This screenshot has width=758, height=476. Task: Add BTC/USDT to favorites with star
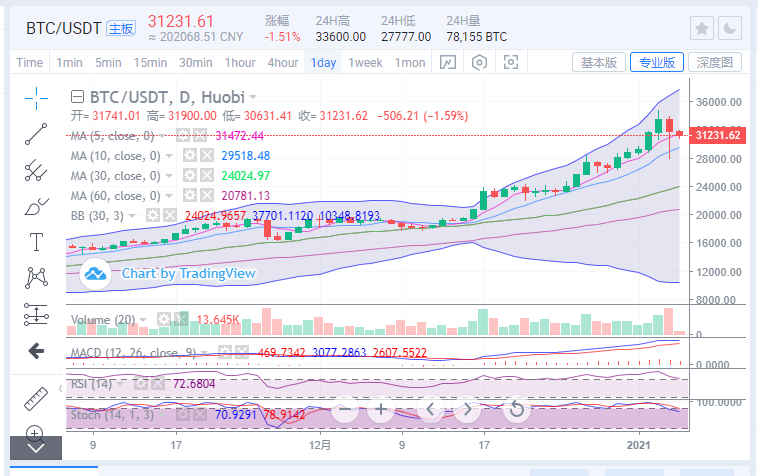701,29
